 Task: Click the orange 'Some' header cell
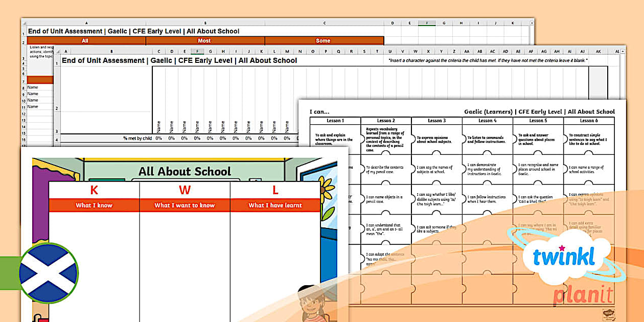323,41
